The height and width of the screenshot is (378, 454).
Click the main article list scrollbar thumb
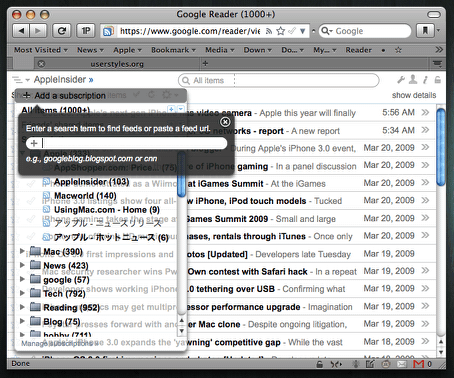[x=441, y=147]
